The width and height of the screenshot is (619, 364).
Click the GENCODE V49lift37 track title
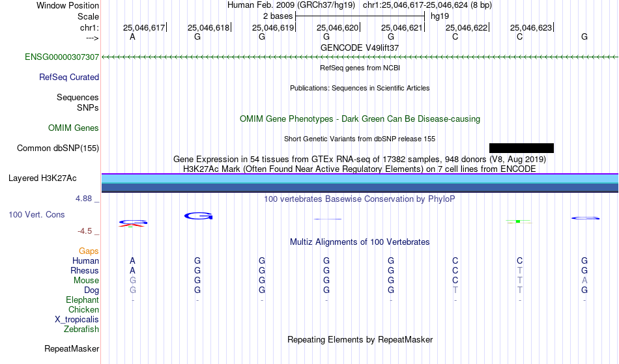[x=360, y=48]
